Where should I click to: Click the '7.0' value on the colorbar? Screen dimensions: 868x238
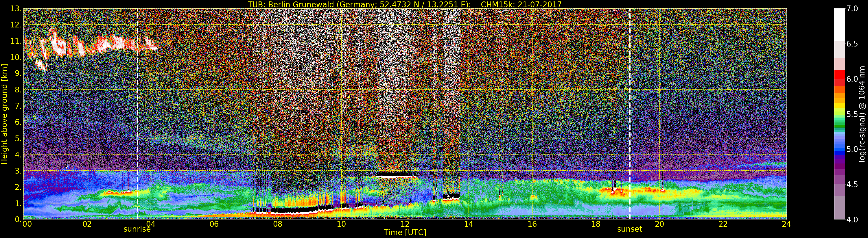point(852,9)
